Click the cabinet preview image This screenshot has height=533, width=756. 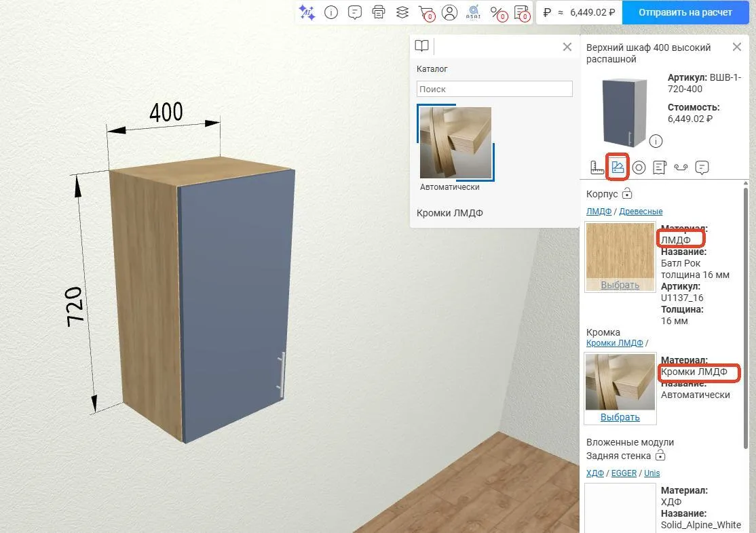click(x=624, y=113)
